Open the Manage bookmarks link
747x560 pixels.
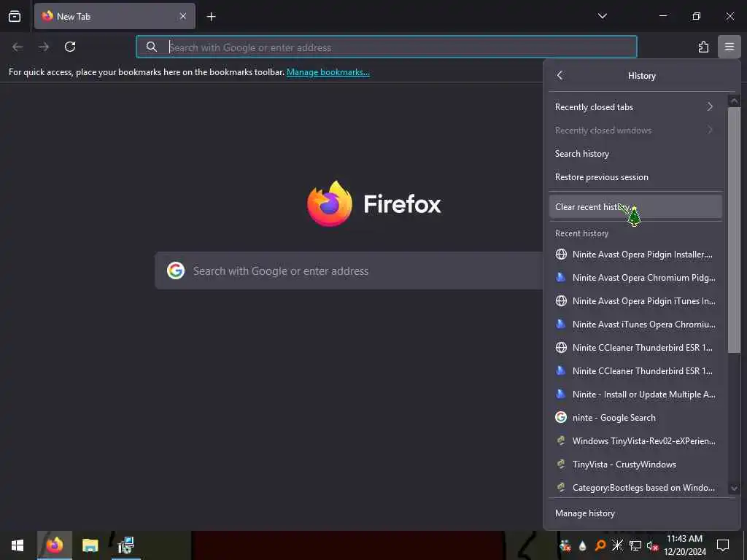(x=328, y=72)
